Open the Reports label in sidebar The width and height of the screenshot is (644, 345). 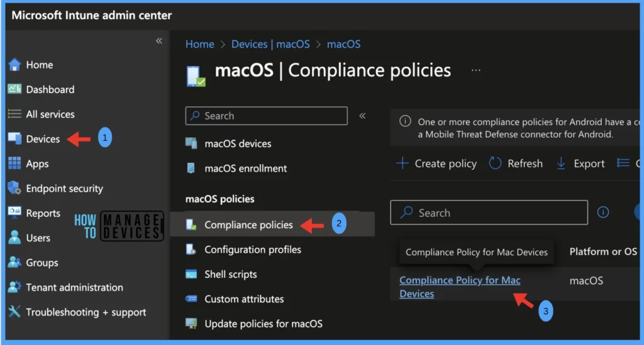click(x=43, y=213)
